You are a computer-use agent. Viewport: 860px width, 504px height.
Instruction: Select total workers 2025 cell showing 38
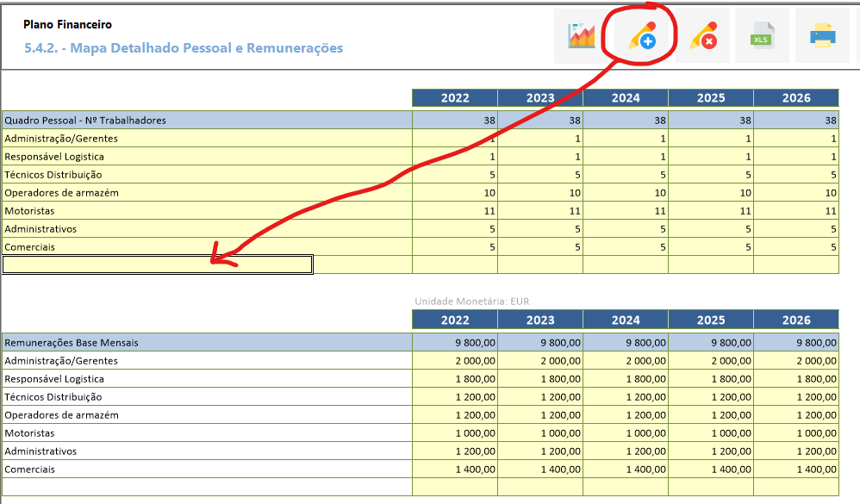pos(711,120)
